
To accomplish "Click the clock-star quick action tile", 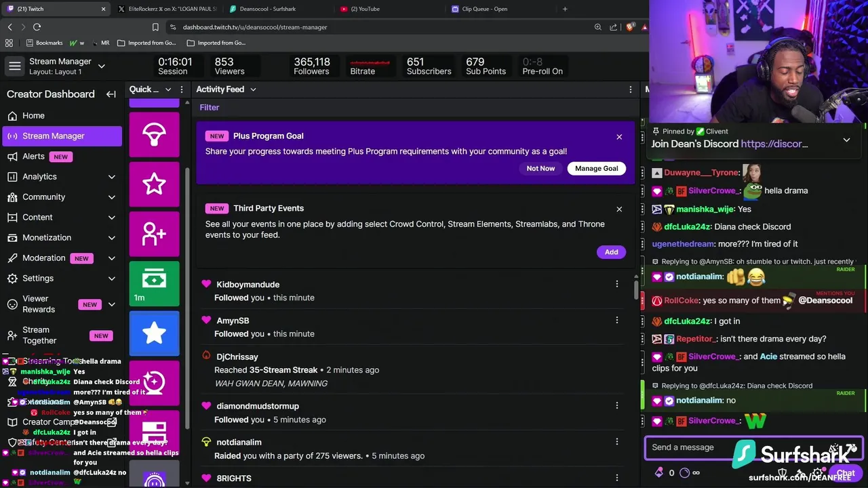I will tap(154, 383).
